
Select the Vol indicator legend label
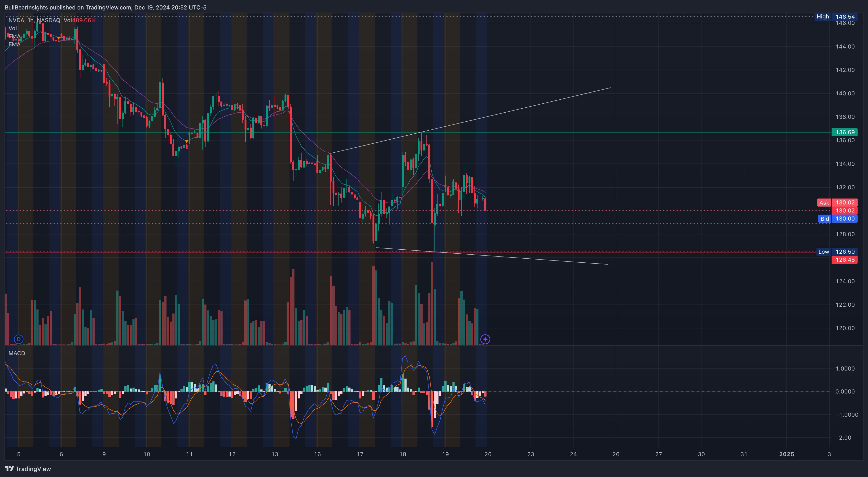pos(13,28)
